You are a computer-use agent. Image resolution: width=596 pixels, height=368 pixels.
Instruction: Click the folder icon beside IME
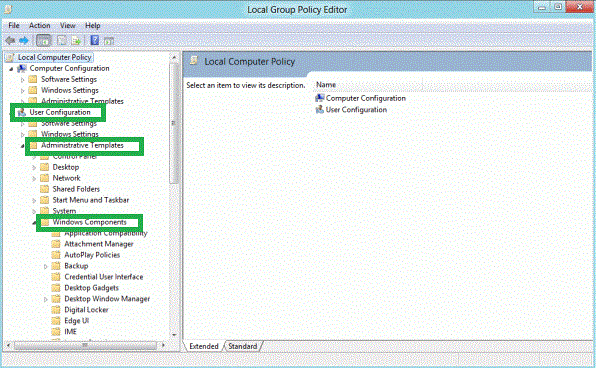[x=56, y=332]
